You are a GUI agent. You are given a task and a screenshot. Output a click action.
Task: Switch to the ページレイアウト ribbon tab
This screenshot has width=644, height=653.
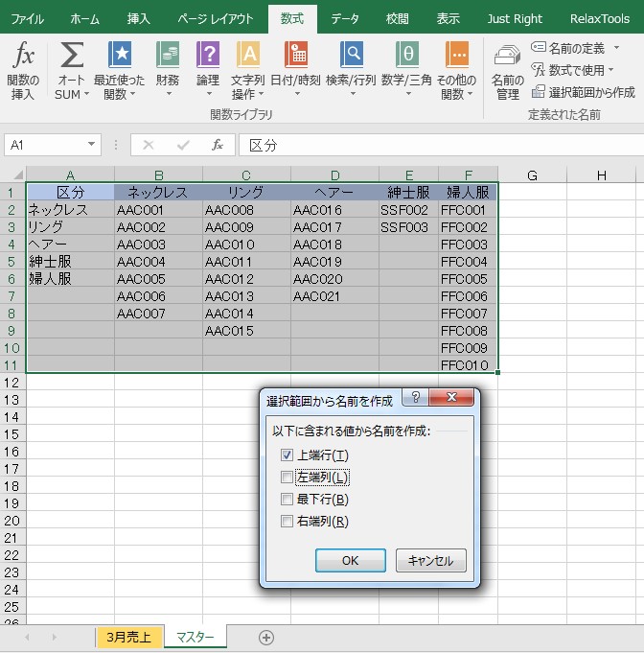coord(216,19)
